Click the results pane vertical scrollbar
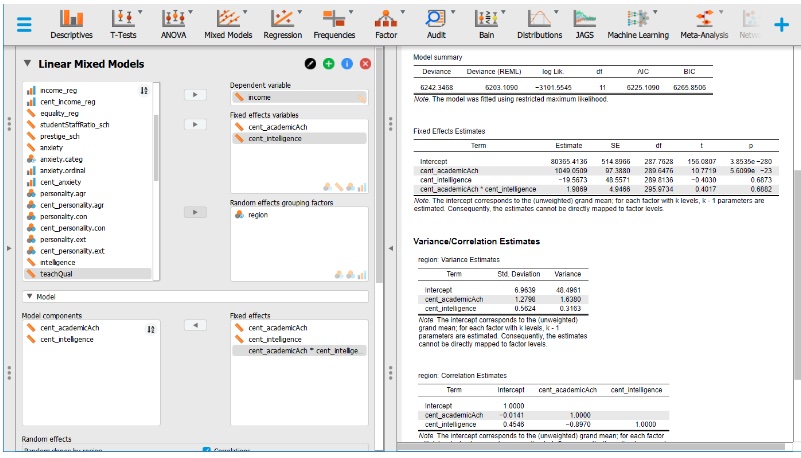The image size is (801, 458). [x=797, y=274]
